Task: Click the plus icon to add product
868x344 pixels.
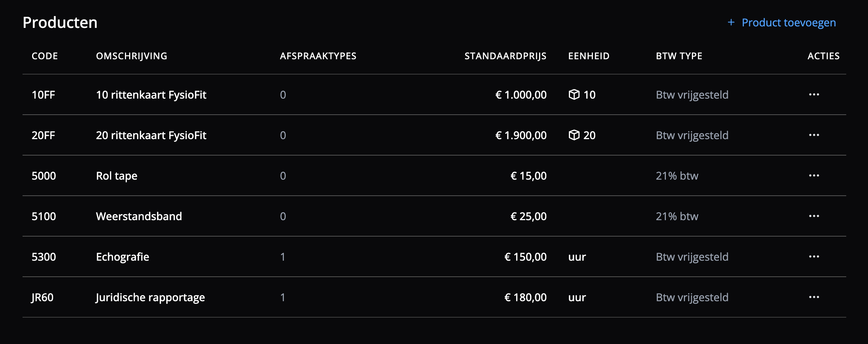Action: (731, 23)
